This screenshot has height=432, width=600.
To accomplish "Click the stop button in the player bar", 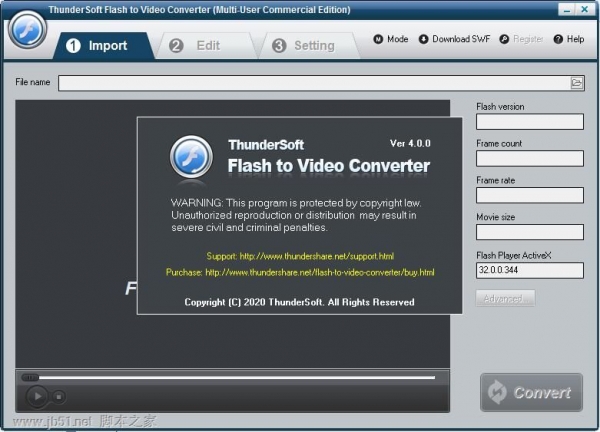I will [x=59, y=397].
